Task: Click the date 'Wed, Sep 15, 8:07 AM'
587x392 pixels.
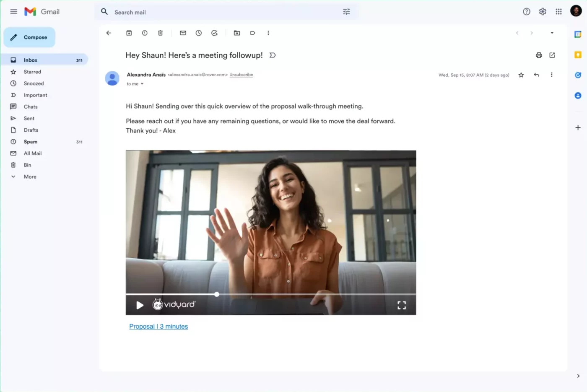Action: pyautogui.click(x=460, y=75)
